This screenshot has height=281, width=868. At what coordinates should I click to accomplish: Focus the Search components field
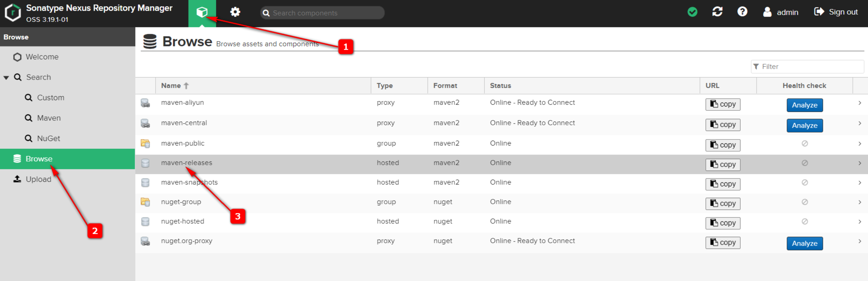click(x=322, y=13)
